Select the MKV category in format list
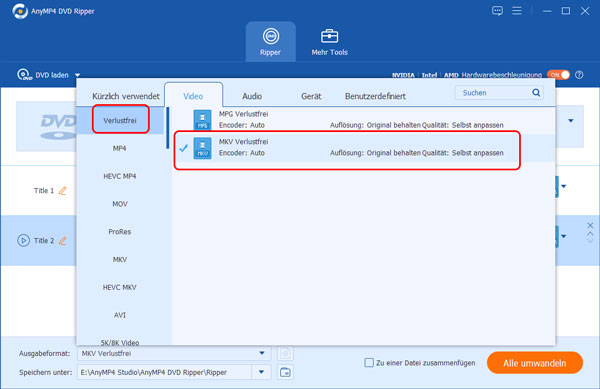600x389 pixels. pos(120,260)
